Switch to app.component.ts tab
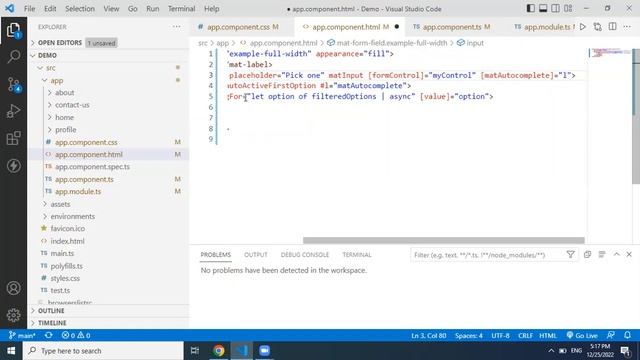Image resolution: width=640 pixels, height=360 pixels. [451, 27]
